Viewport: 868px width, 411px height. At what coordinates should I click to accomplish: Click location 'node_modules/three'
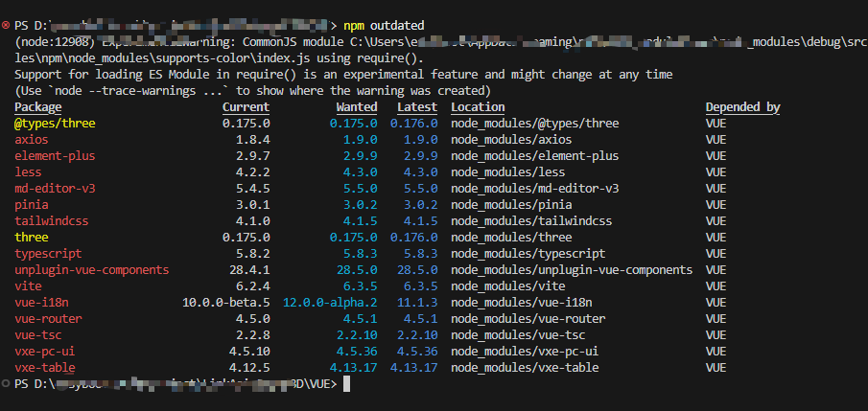(x=511, y=238)
